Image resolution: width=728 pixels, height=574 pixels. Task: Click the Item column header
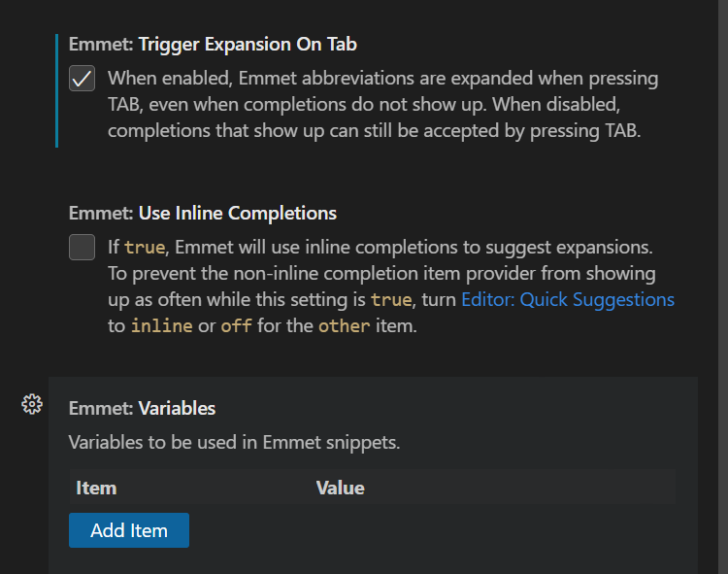click(x=96, y=489)
